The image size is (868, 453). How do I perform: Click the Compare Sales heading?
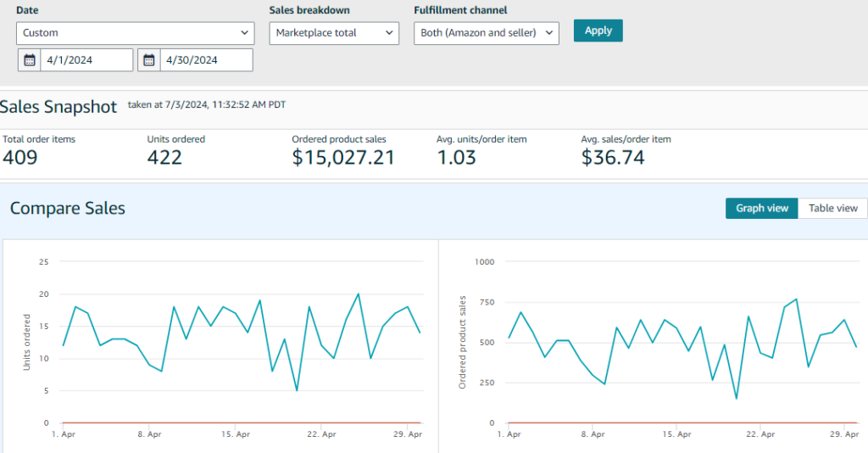point(68,208)
